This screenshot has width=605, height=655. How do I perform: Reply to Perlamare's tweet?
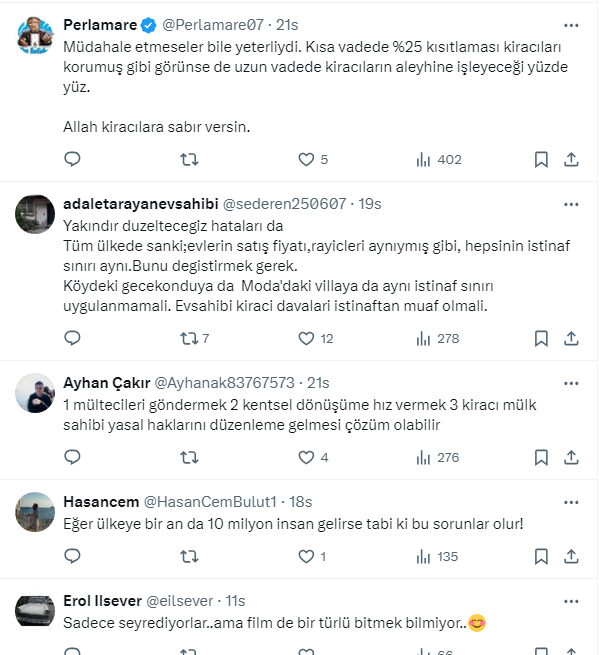72,159
